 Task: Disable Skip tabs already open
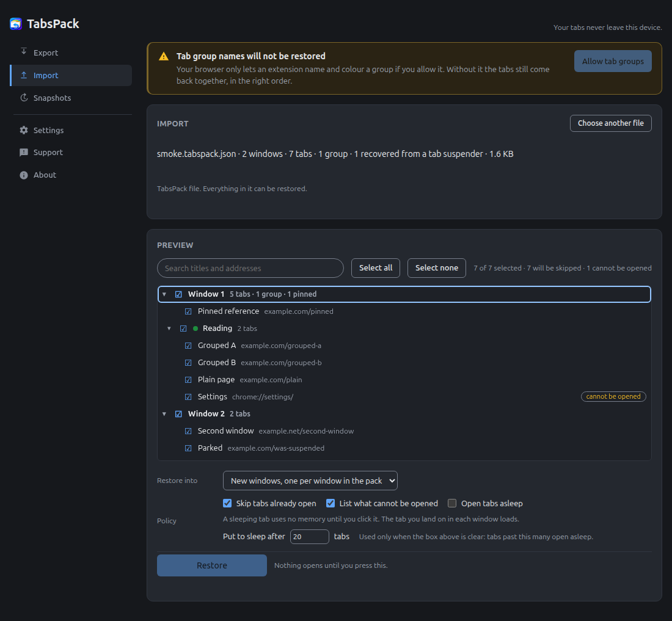coord(228,503)
